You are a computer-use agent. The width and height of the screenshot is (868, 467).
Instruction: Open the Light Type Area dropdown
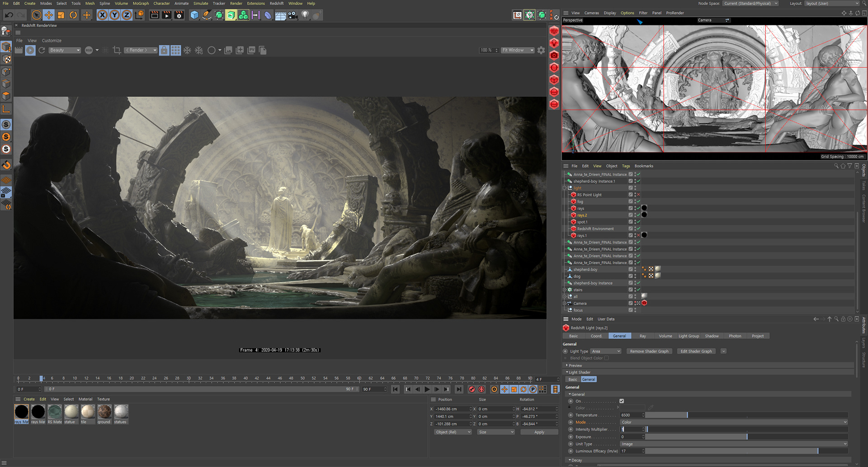606,351
